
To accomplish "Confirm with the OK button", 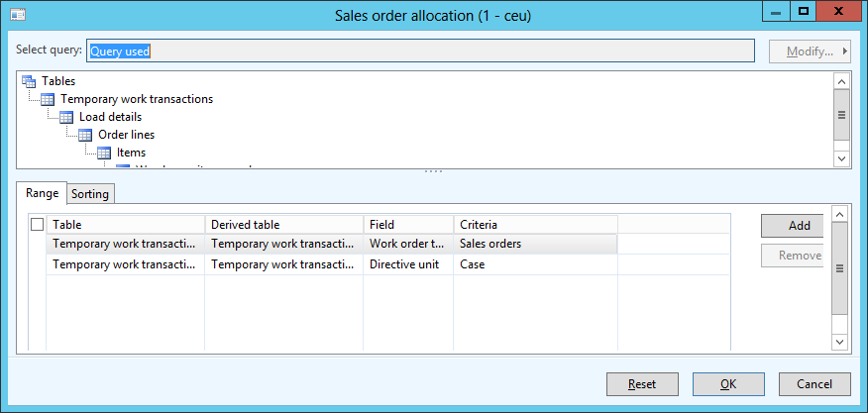I will pyautogui.click(x=728, y=384).
